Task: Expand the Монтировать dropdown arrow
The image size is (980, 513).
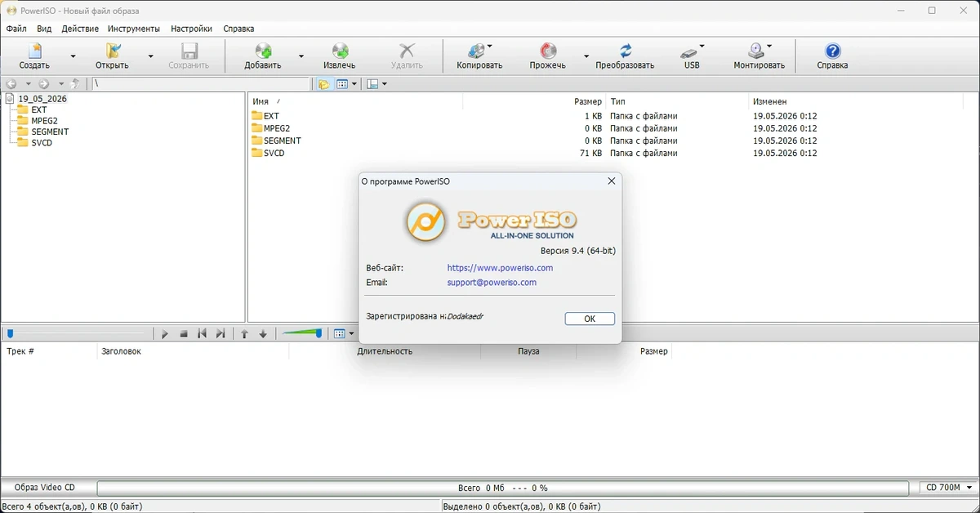Action: click(769, 47)
